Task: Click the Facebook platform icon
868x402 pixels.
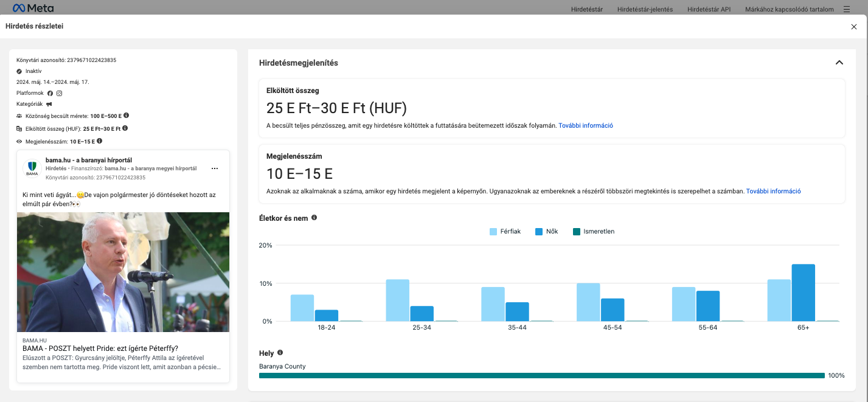Action: coord(50,93)
